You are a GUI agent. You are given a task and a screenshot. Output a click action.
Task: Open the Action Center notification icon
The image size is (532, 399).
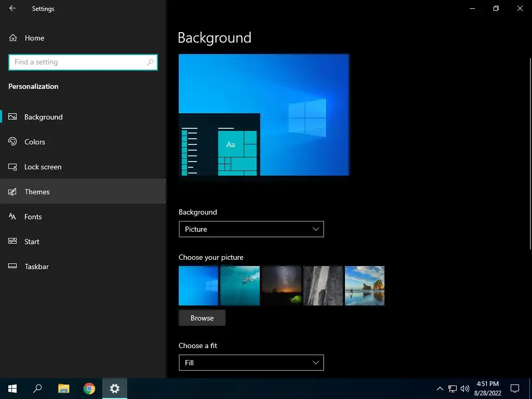(515, 389)
